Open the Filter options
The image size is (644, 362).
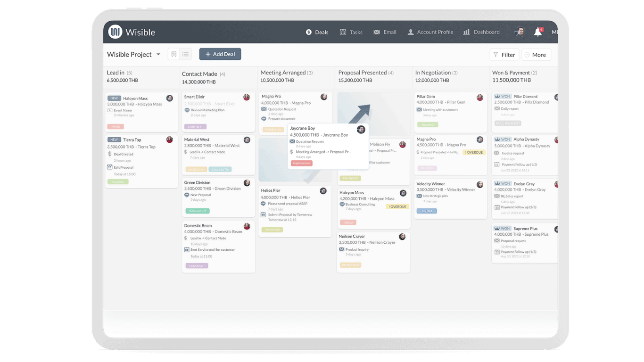click(x=504, y=55)
